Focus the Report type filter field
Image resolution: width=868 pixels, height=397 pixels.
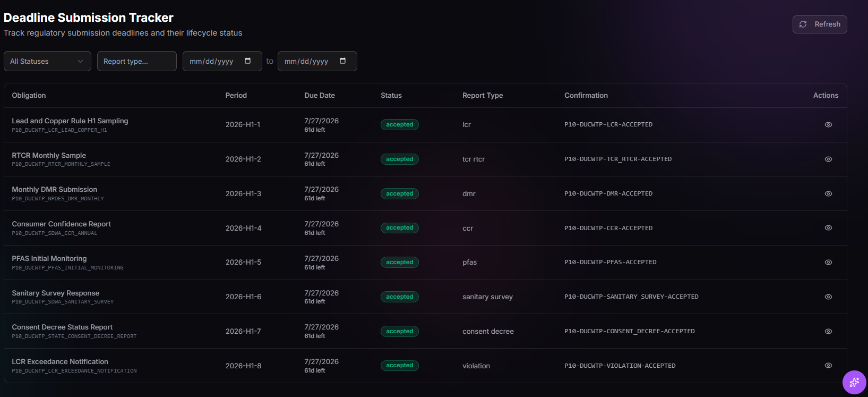137,61
